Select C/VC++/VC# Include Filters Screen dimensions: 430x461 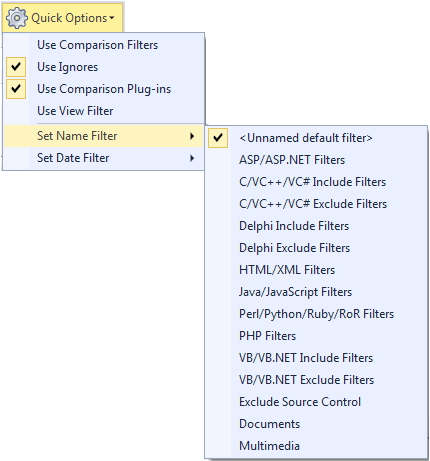click(316, 182)
